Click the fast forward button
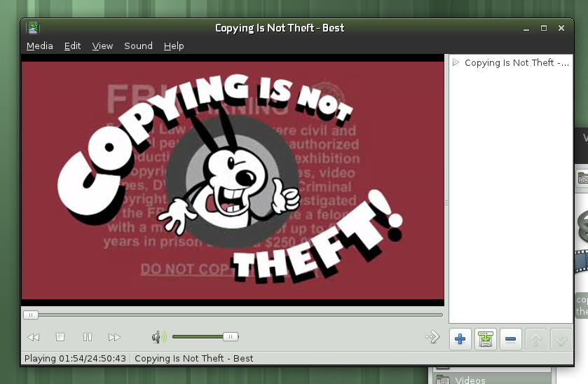 (114, 338)
